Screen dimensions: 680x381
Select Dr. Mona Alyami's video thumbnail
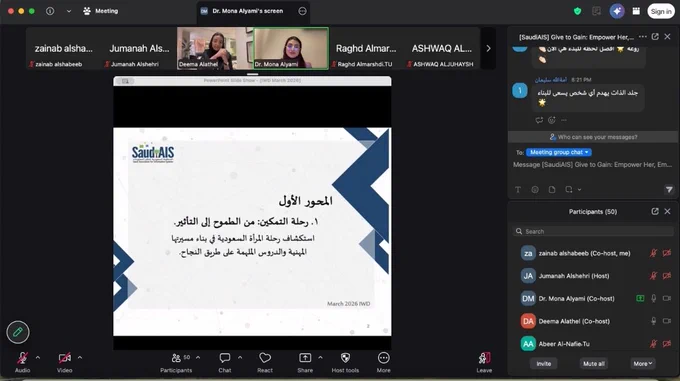(x=291, y=48)
